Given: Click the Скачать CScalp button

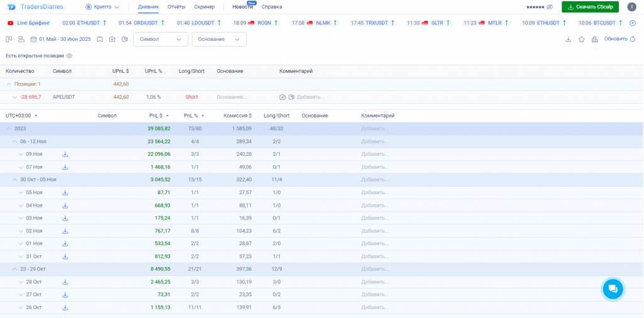Looking at the screenshot, I should [x=590, y=7].
